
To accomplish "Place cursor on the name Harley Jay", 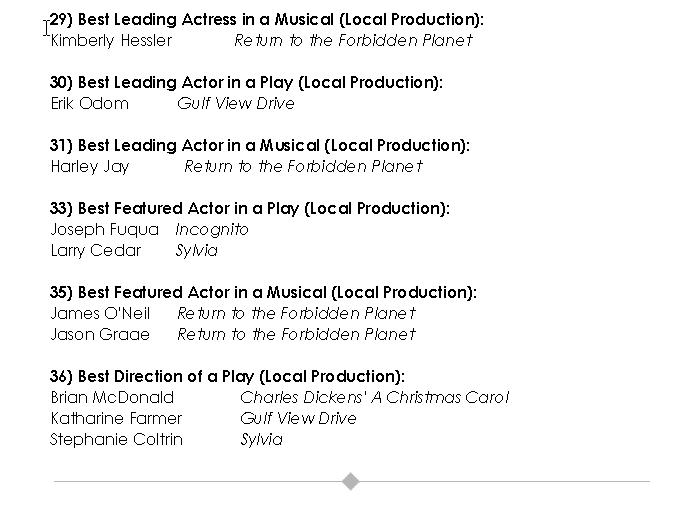I will (90, 166).
